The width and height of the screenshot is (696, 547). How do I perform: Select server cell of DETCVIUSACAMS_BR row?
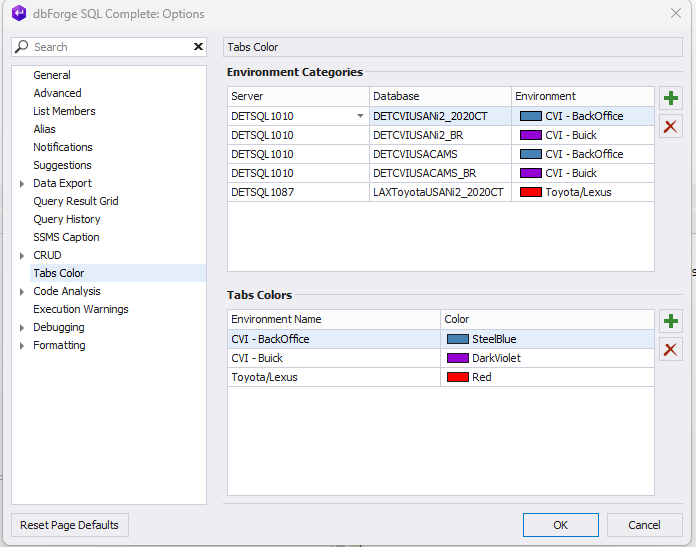point(298,173)
